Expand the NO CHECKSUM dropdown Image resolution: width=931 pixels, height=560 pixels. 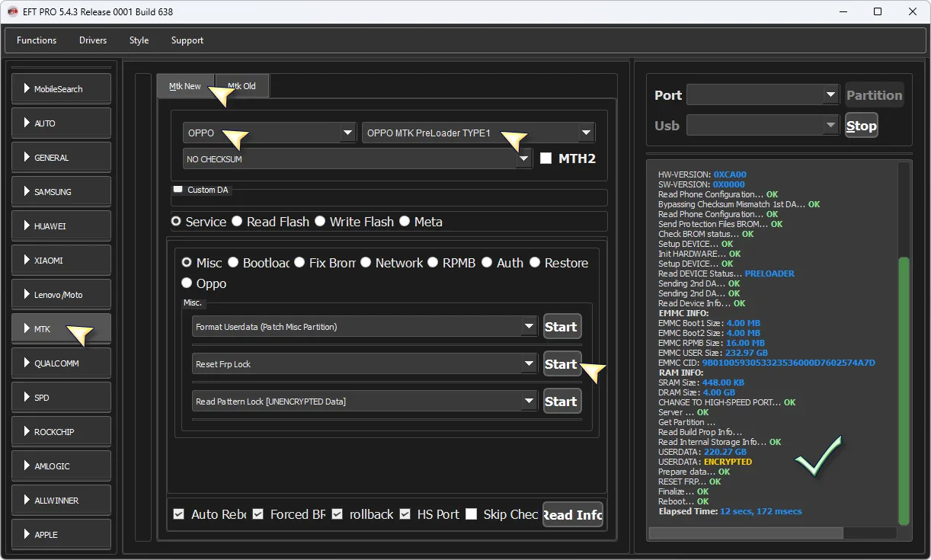pos(523,159)
